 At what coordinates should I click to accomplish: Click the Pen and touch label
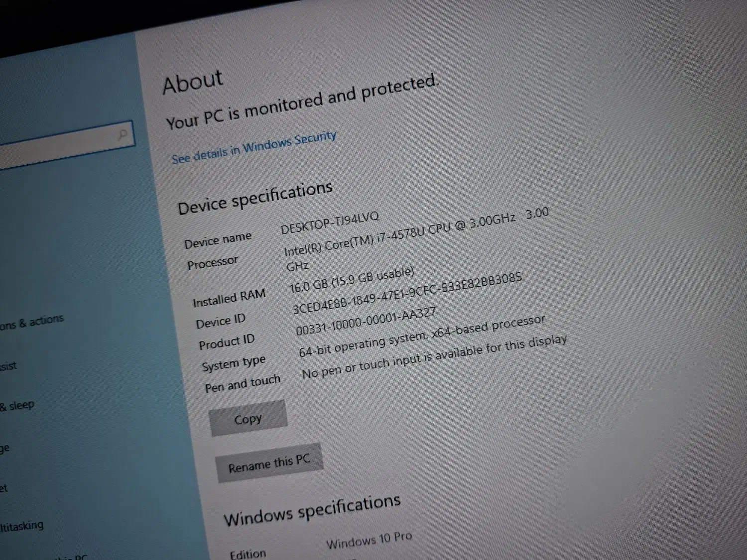(243, 384)
